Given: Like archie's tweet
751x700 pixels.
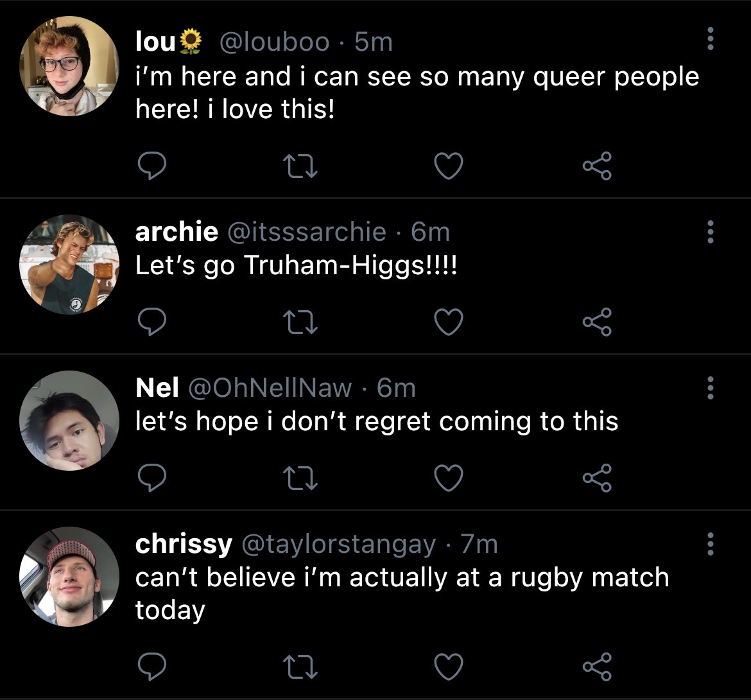Looking at the screenshot, I should (x=449, y=322).
